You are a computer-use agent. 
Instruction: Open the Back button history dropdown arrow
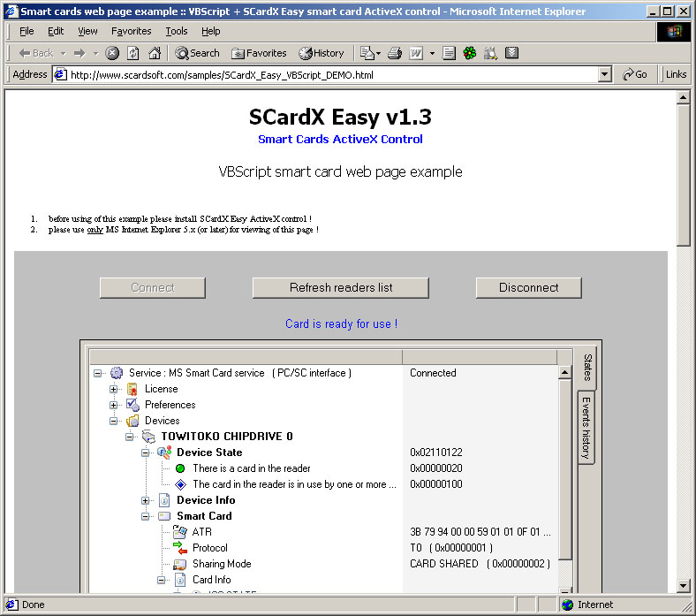point(64,54)
